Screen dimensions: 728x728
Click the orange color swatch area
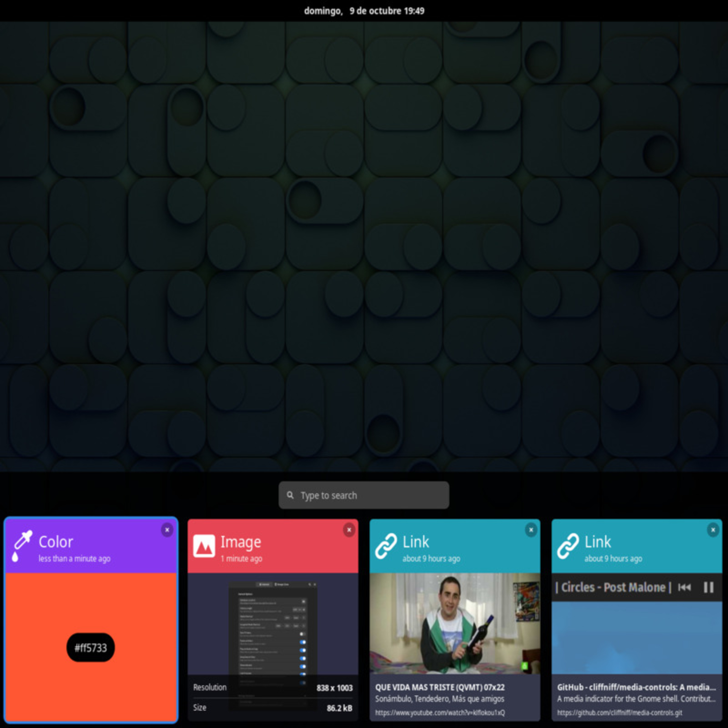pos(91,603)
